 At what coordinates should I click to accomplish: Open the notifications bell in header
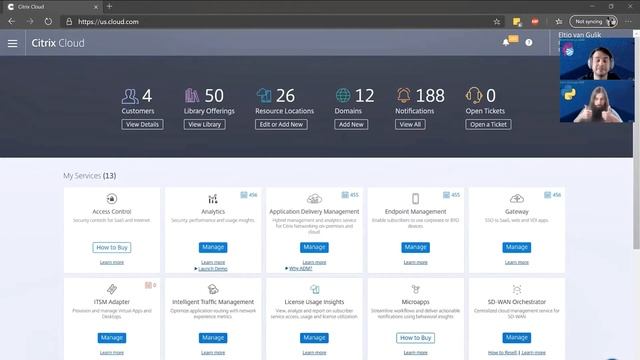(x=506, y=42)
